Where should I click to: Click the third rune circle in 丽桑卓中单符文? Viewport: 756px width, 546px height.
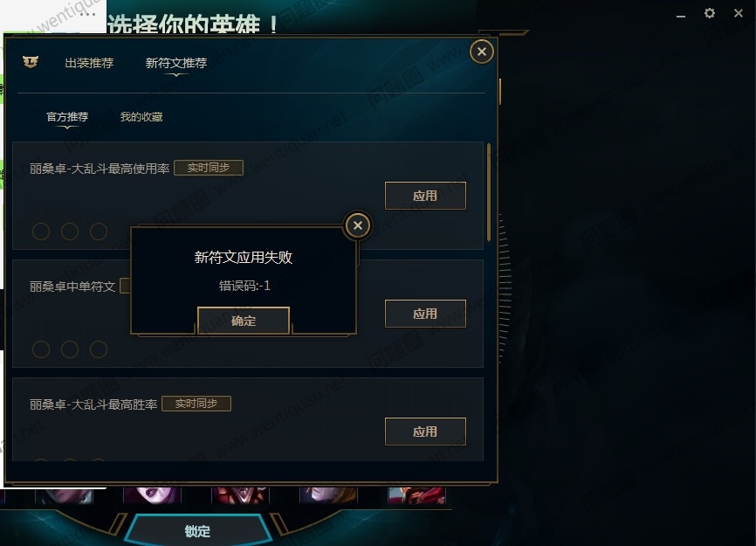coord(99,349)
